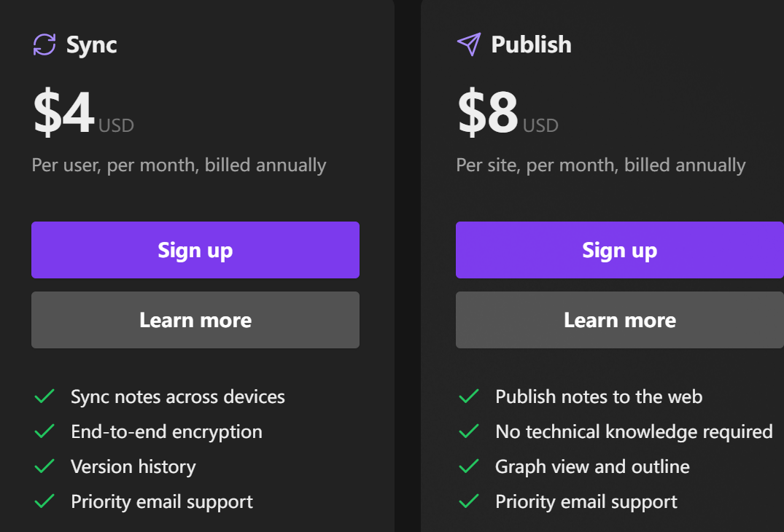Sign up for the Sync plan

pyautogui.click(x=195, y=250)
